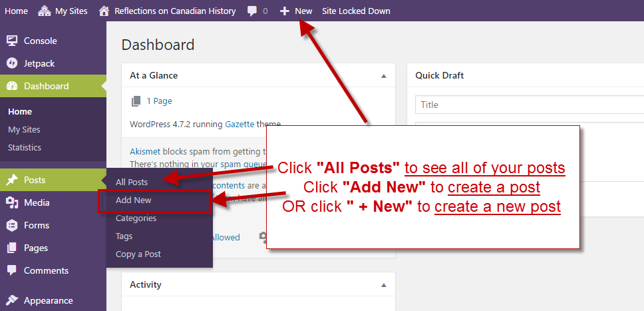Viewport: 644px width, 311px height.
Task: Open the spam queue link
Action: [x=243, y=164]
